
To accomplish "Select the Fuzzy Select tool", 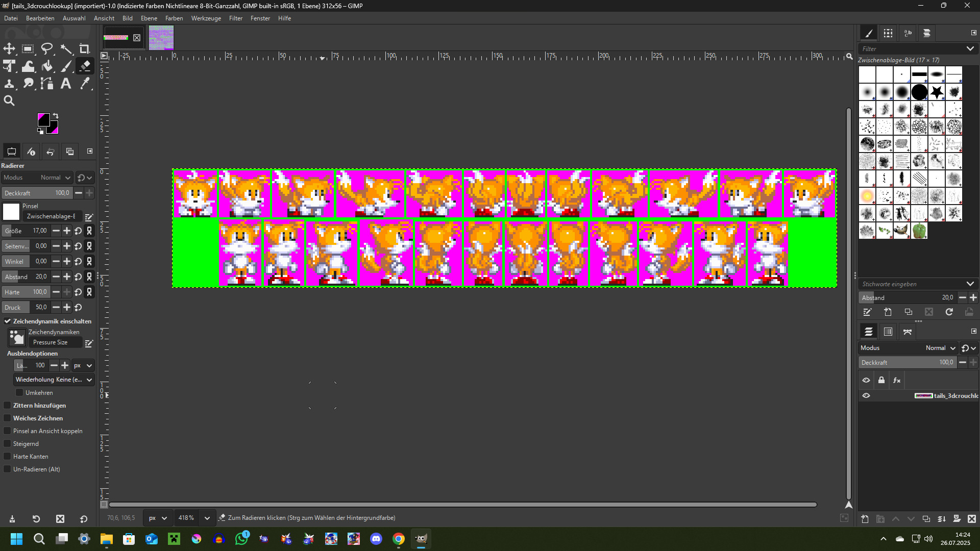I will tap(66, 48).
